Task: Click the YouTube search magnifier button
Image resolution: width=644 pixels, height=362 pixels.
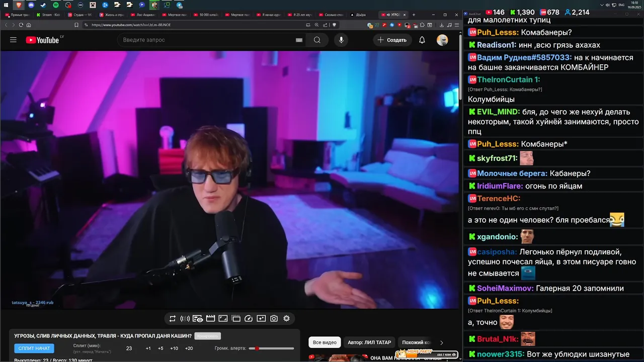Action: (317, 40)
